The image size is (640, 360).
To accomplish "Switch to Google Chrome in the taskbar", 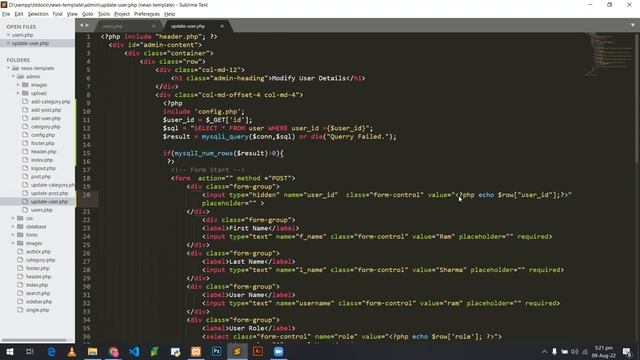I will (x=113, y=351).
